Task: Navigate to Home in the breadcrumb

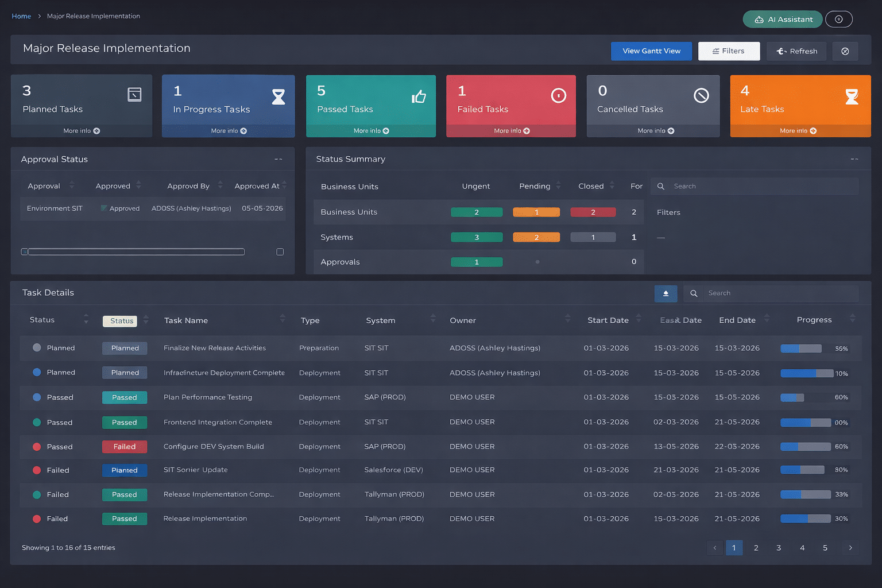Action: point(21,16)
